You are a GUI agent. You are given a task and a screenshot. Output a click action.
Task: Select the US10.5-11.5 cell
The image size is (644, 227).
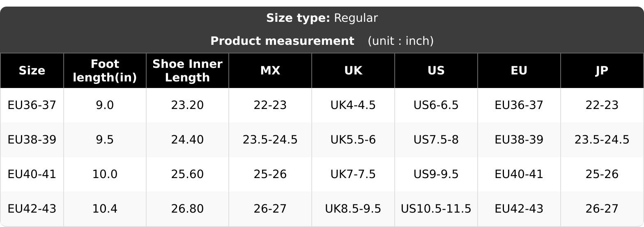tap(436, 209)
